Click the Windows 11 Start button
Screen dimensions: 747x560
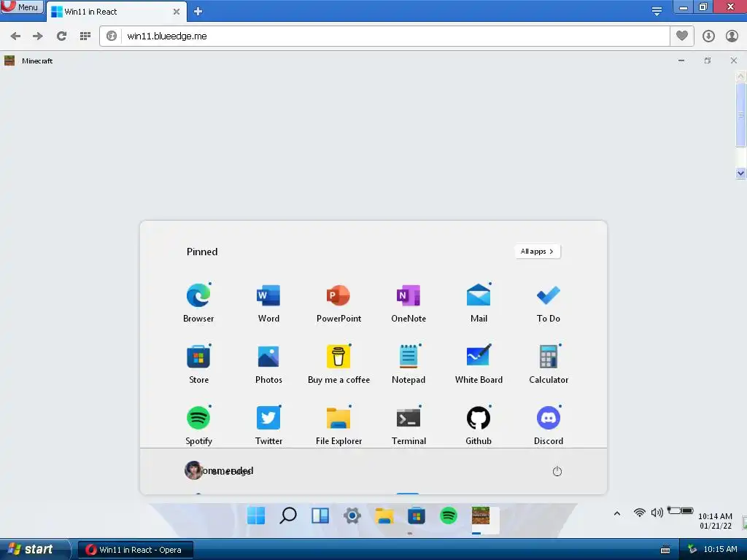coord(256,516)
